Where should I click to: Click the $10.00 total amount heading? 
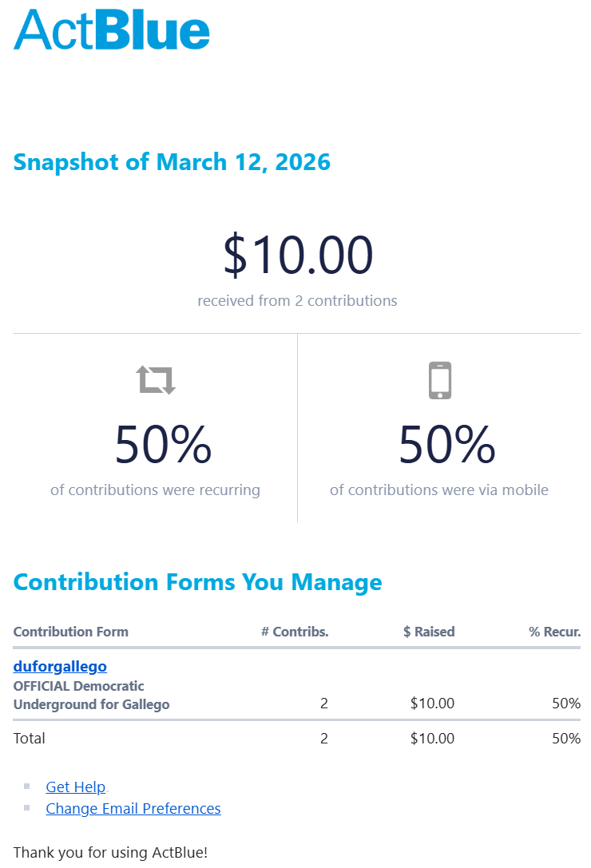coord(297,256)
